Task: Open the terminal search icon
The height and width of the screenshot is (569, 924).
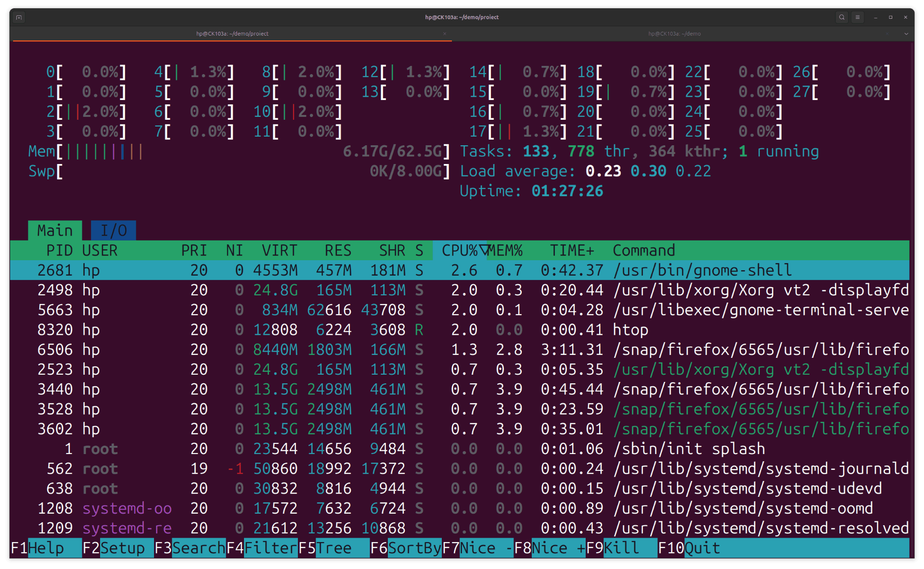Action: click(x=842, y=17)
